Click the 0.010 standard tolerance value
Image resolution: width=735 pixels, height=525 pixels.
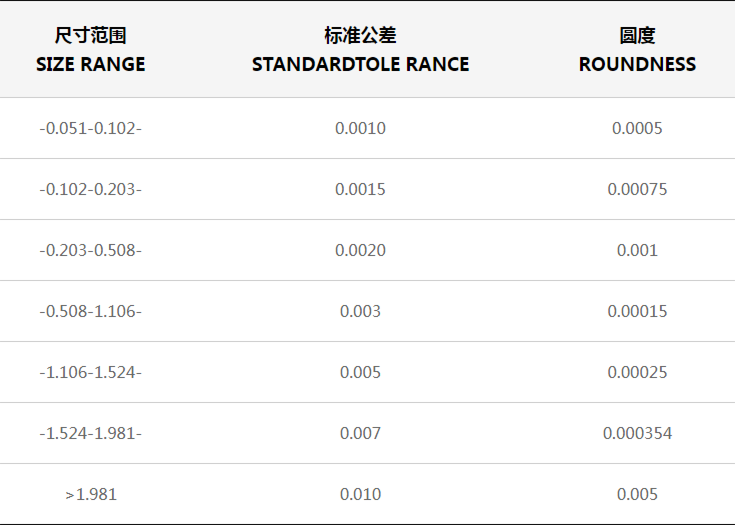(360, 494)
